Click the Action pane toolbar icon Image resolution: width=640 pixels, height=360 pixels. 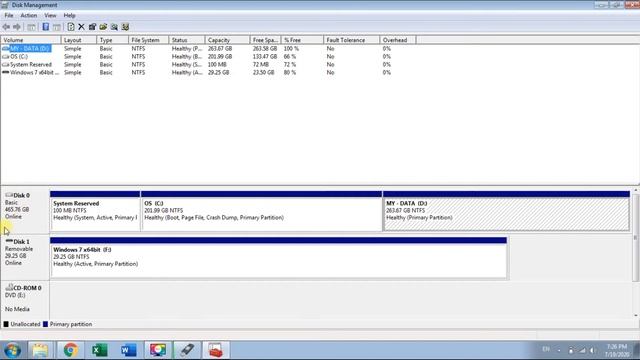pyautogui.click(x=57, y=27)
